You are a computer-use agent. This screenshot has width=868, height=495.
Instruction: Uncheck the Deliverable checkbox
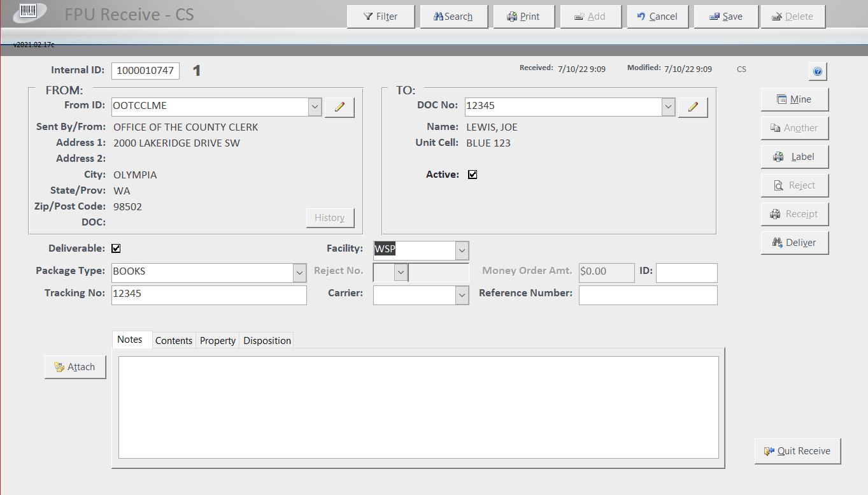[x=116, y=248]
